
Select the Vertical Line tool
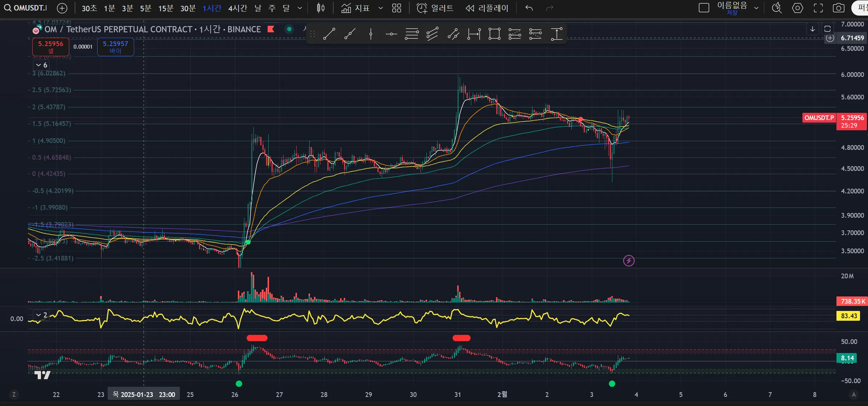(371, 34)
